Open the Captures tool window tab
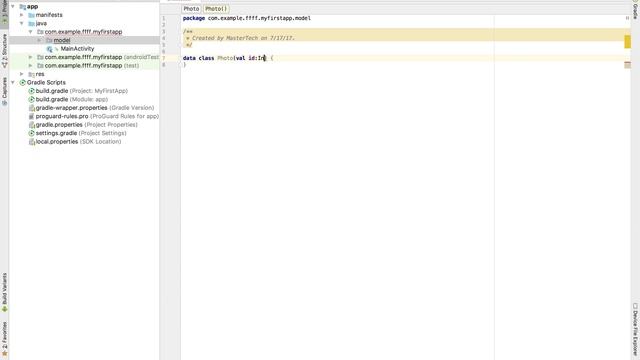This screenshot has width=640, height=360. [4, 91]
